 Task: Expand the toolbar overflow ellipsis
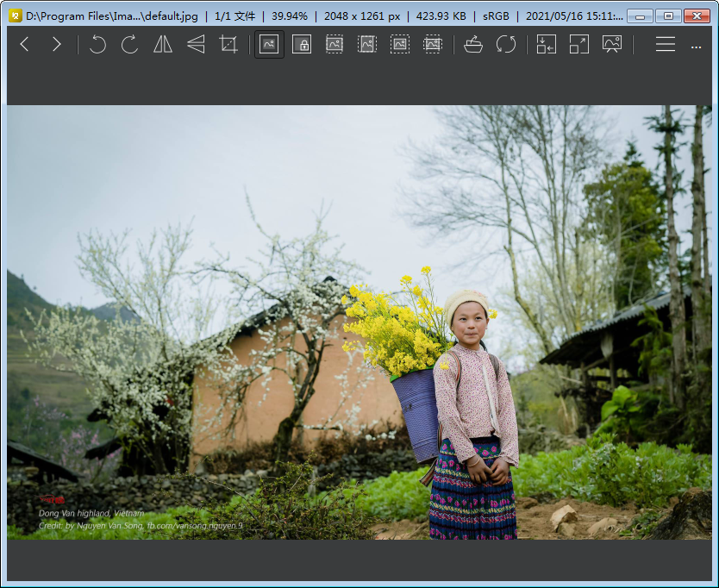696,47
